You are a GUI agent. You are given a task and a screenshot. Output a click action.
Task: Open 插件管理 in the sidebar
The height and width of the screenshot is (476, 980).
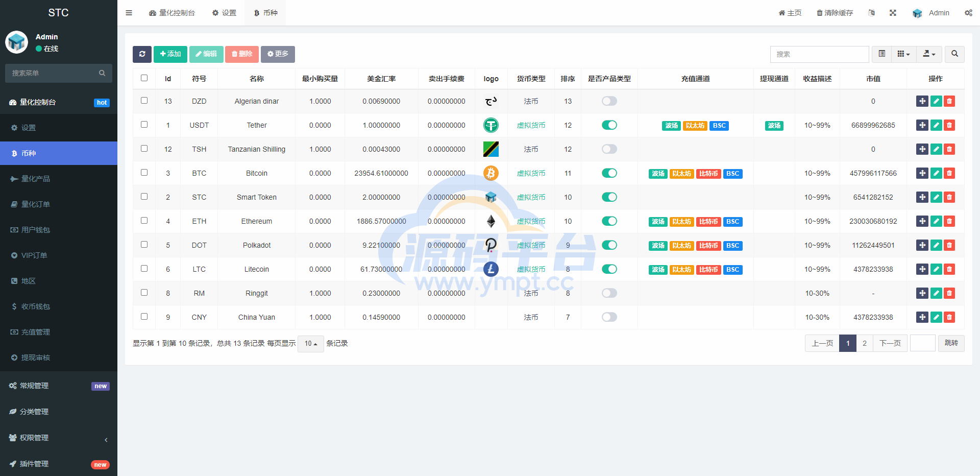pyautogui.click(x=59, y=464)
